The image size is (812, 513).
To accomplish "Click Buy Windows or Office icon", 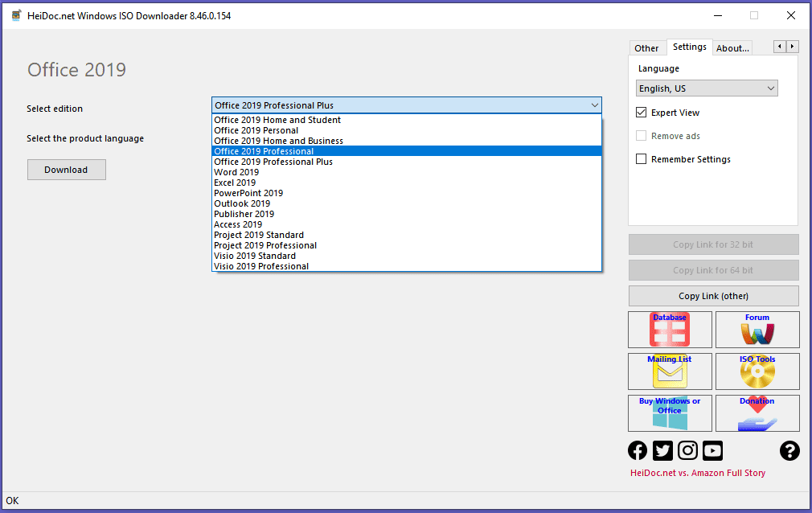I will 670,413.
